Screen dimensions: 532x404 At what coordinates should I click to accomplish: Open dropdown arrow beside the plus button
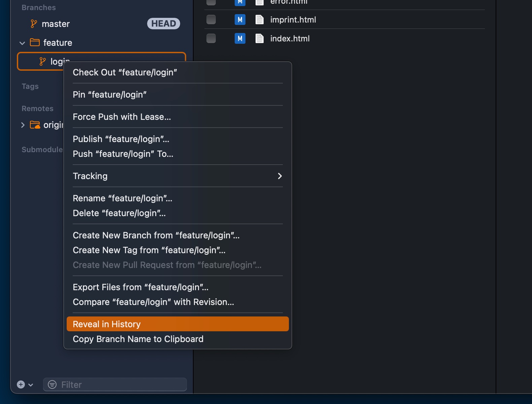pos(31,385)
